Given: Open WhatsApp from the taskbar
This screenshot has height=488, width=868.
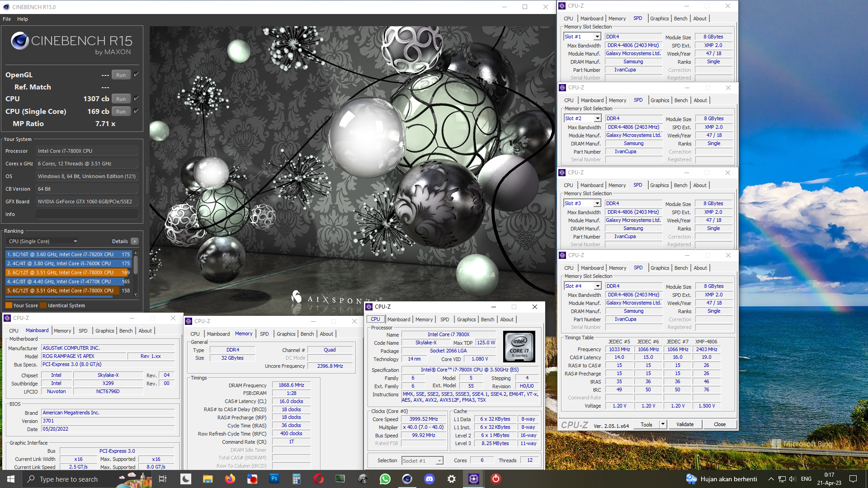Looking at the screenshot, I should pos(385,479).
